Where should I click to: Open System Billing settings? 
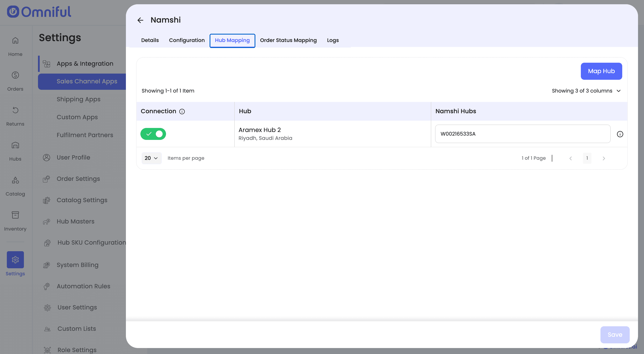point(77,265)
